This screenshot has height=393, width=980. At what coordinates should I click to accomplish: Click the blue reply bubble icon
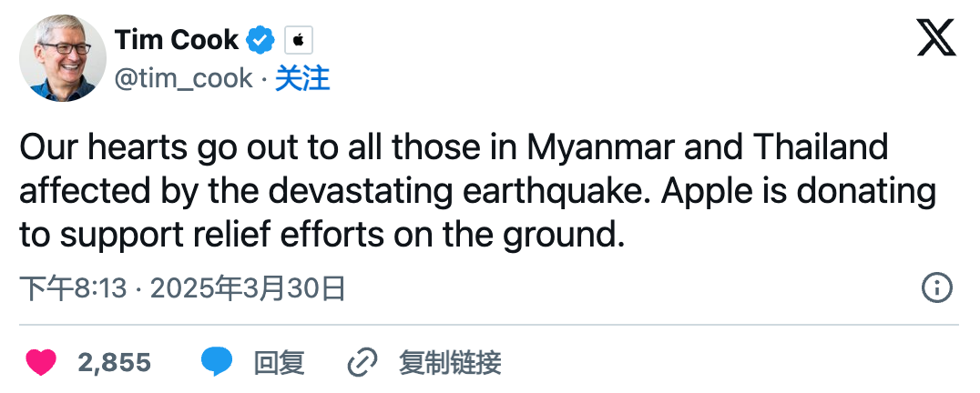click(216, 363)
